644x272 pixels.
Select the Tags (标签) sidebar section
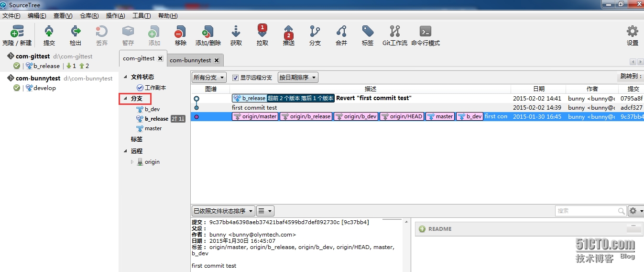click(137, 139)
